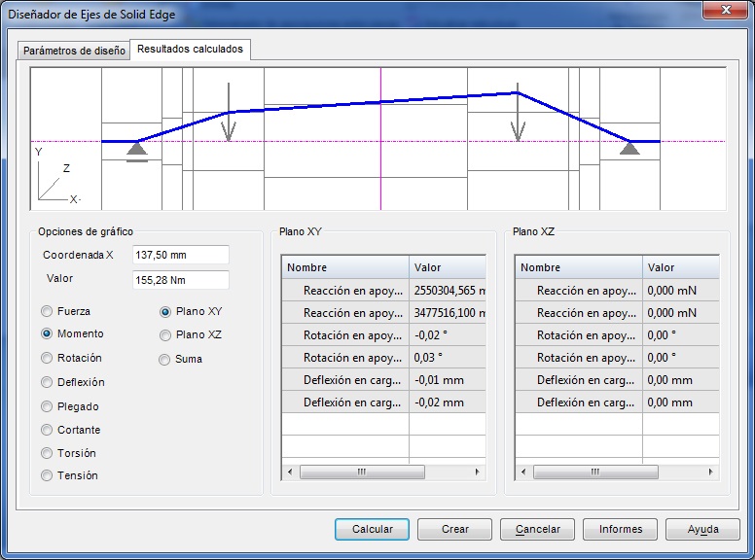Select the cell showing -0,01 mm
The height and width of the screenshot is (560, 755).
click(448, 380)
